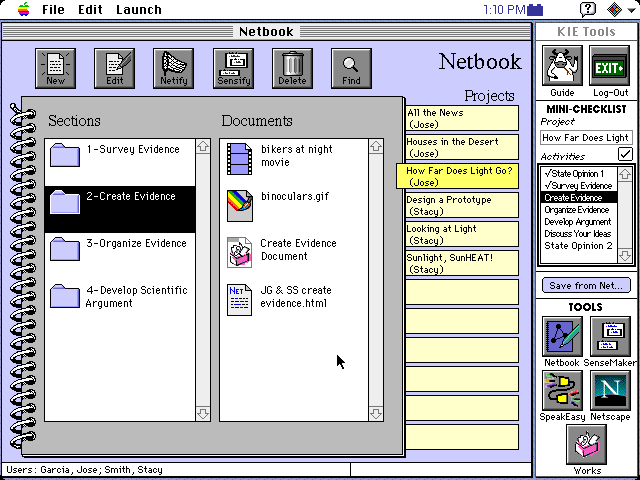Select the bikers at night movie icon

point(240,159)
